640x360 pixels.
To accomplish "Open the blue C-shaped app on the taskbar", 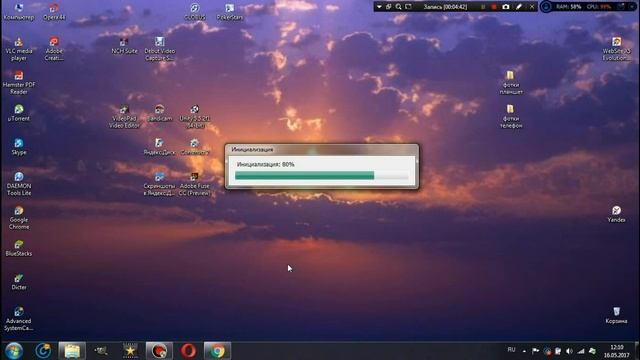I will pyautogui.click(x=43, y=351).
